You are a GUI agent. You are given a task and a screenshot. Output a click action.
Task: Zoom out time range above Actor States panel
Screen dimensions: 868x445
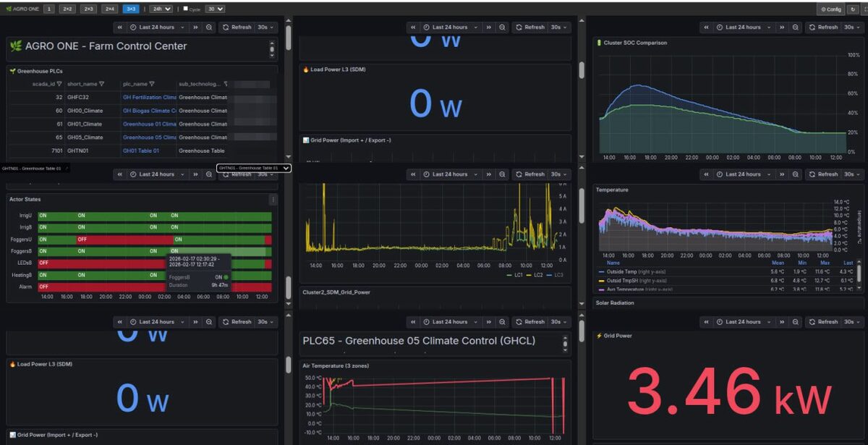point(209,174)
